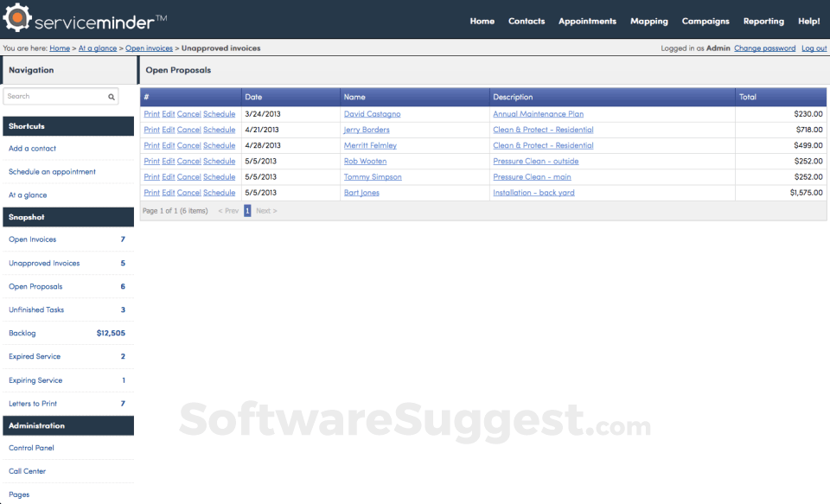Click the Home breadcrumb link
This screenshot has width=830, height=504.
[x=60, y=48]
